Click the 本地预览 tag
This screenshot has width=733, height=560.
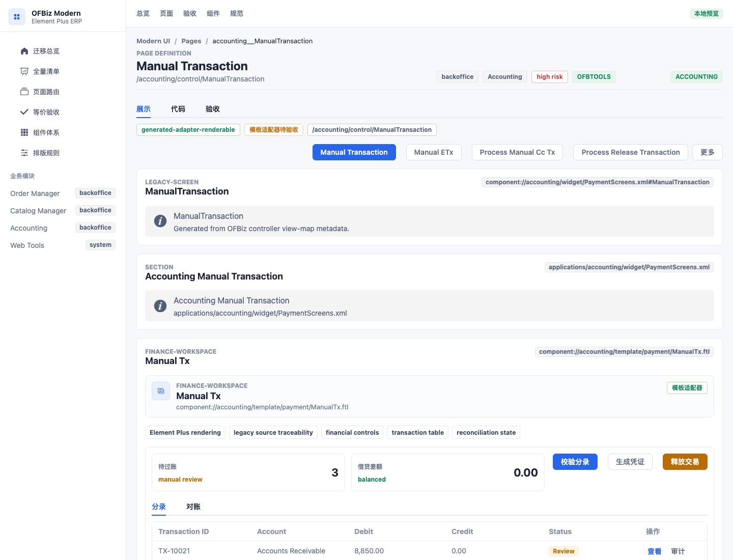point(707,14)
